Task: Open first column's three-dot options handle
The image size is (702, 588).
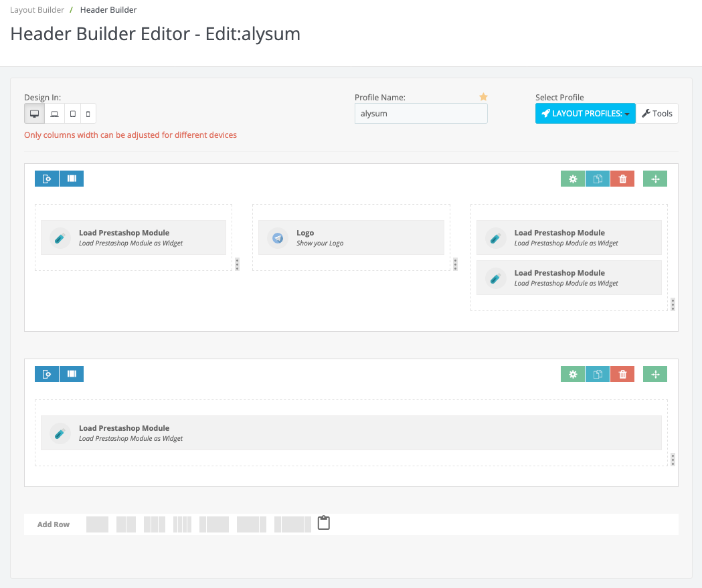Action: (x=238, y=264)
